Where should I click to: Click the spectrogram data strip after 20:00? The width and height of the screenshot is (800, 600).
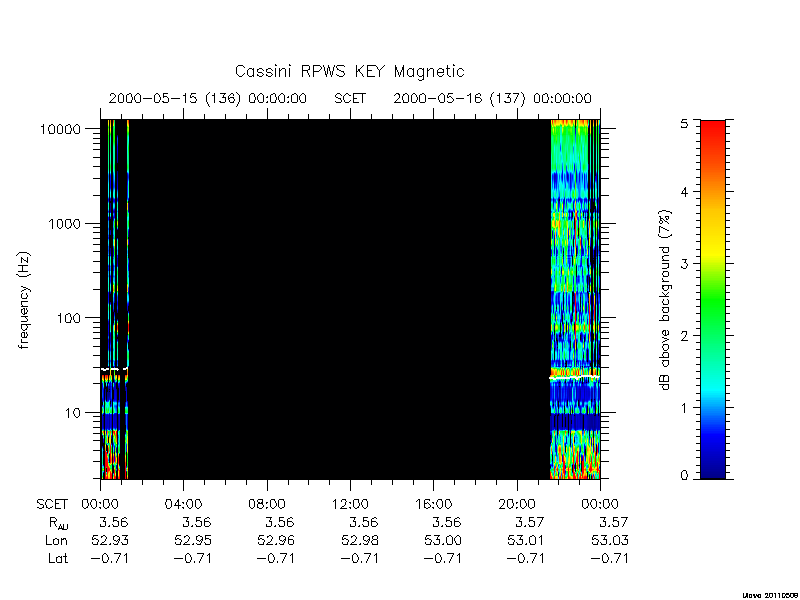(x=575, y=299)
